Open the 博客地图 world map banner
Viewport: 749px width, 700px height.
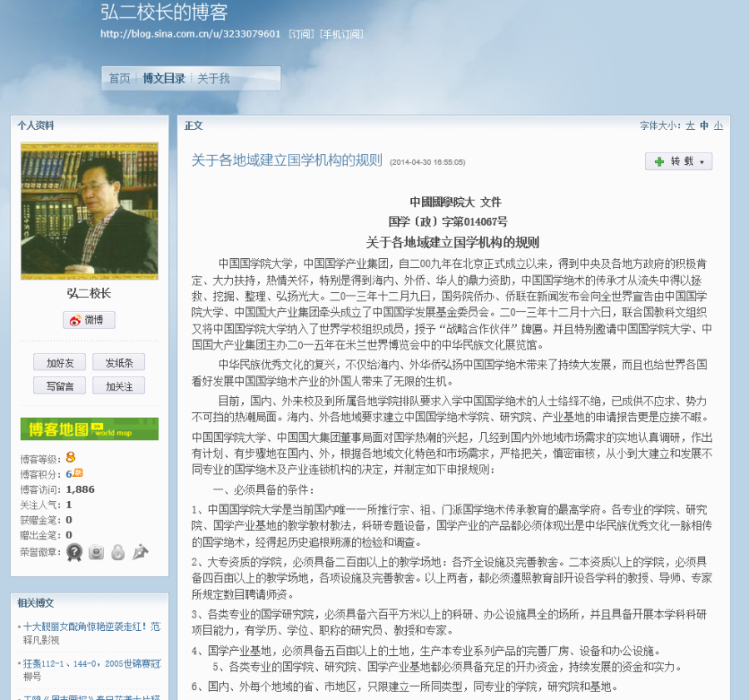tap(89, 429)
